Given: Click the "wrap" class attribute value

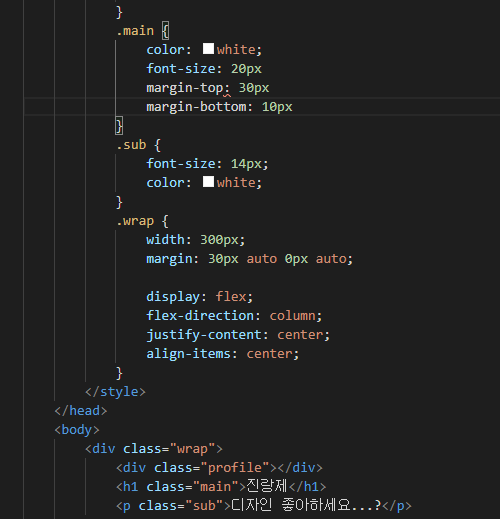Looking at the screenshot, I should click(193, 449).
